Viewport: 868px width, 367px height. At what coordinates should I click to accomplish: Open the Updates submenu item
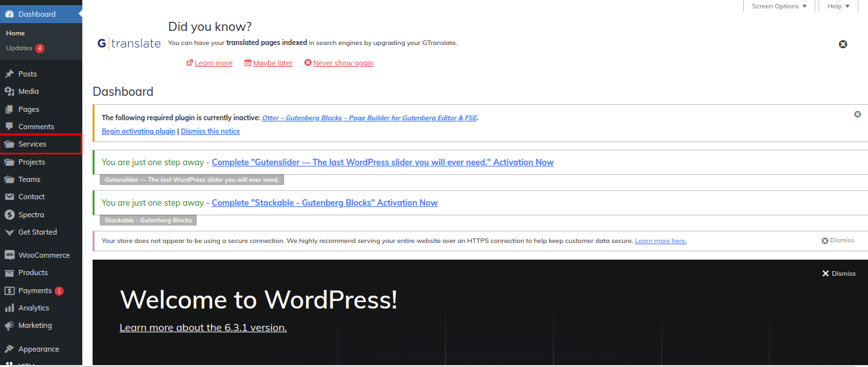point(19,48)
